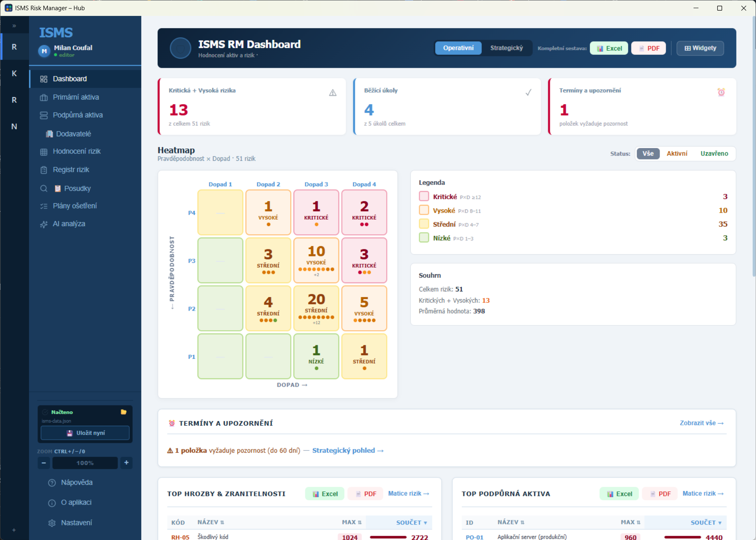Filter heatmap status to Aktivní

click(x=677, y=153)
